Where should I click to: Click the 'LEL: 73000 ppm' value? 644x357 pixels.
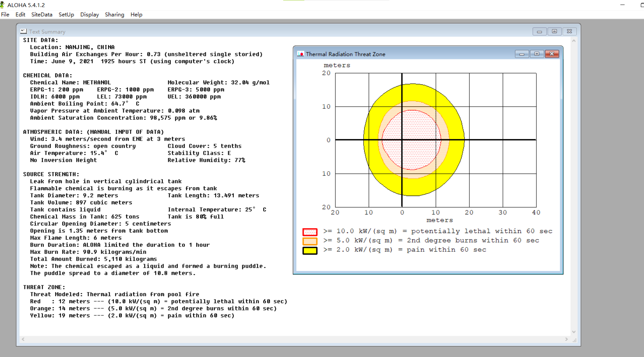coord(122,97)
